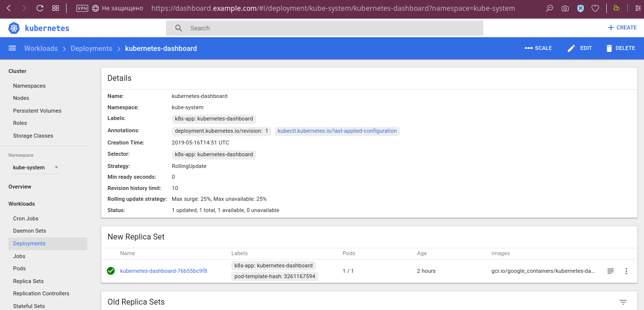The height and width of the screenshot is (310, 644).
Task: Click the Scale deployment button
Action: click(538, 48)
